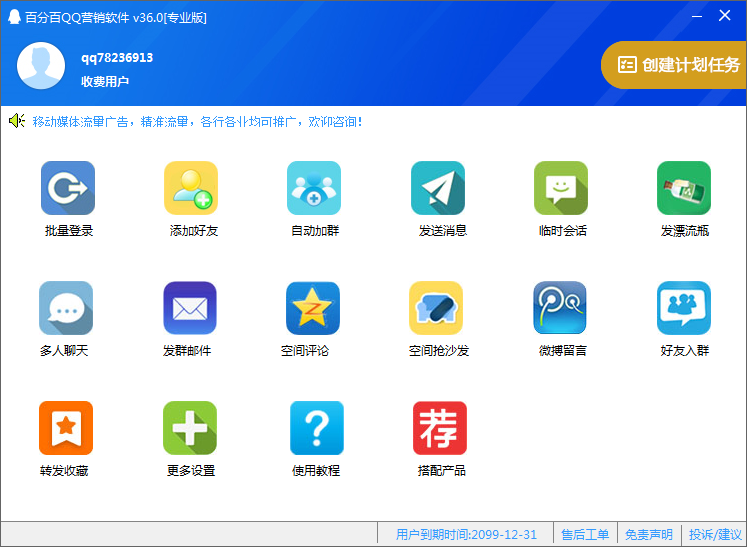
Task: View the 免责声明 disclaimer link
Action: 648,535
